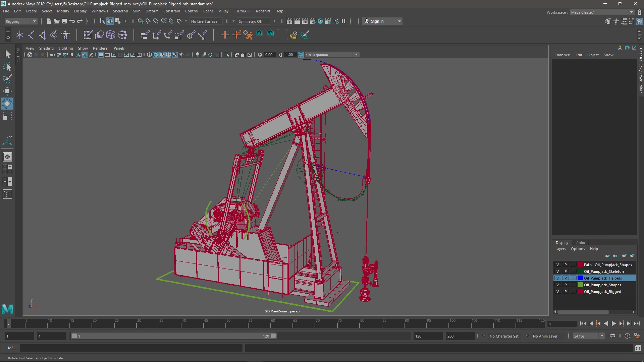Open the Skeleton menu

[x=120, y=11]
